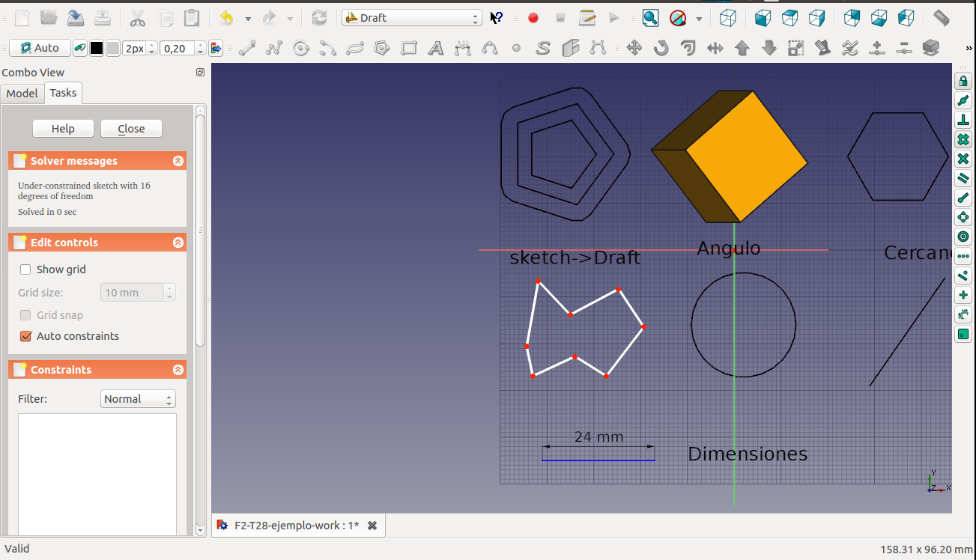This screenshot has width=976, height=560.
Task: Switch to the Model tab
Action: click(x=22, y=93)
